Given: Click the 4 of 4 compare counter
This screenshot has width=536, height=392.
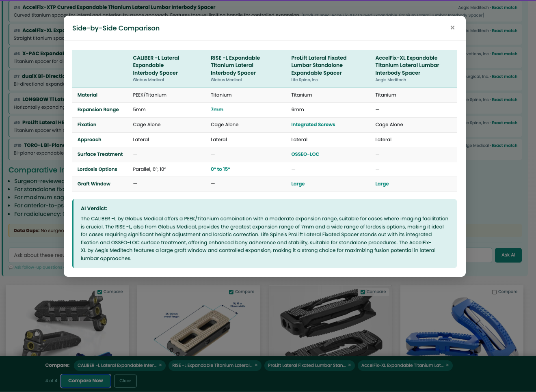Looking at the screenshot, I should [51, 381].
